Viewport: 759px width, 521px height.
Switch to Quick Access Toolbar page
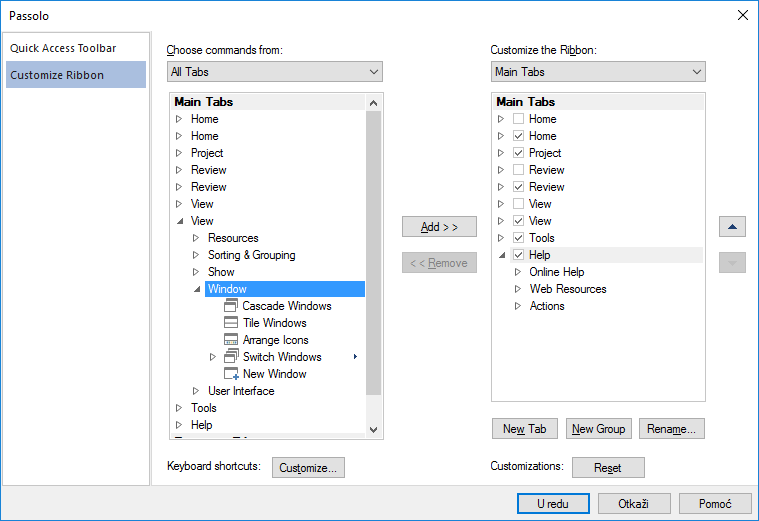click(x=63, y=48)
